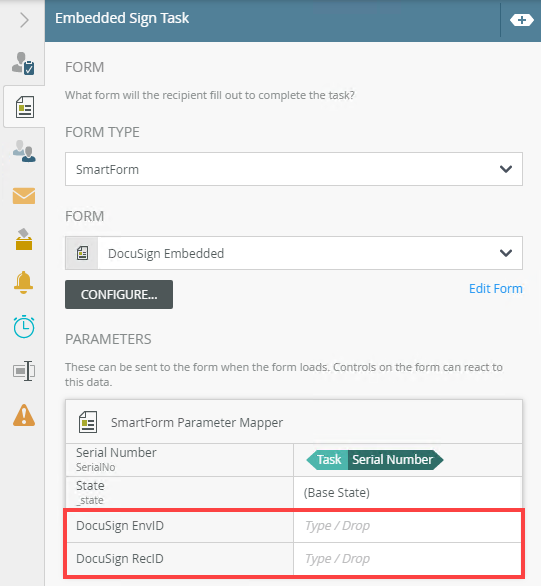Click the Serial Number parameter label
Screen dimensions: 541x586
(x=116, y=453)
